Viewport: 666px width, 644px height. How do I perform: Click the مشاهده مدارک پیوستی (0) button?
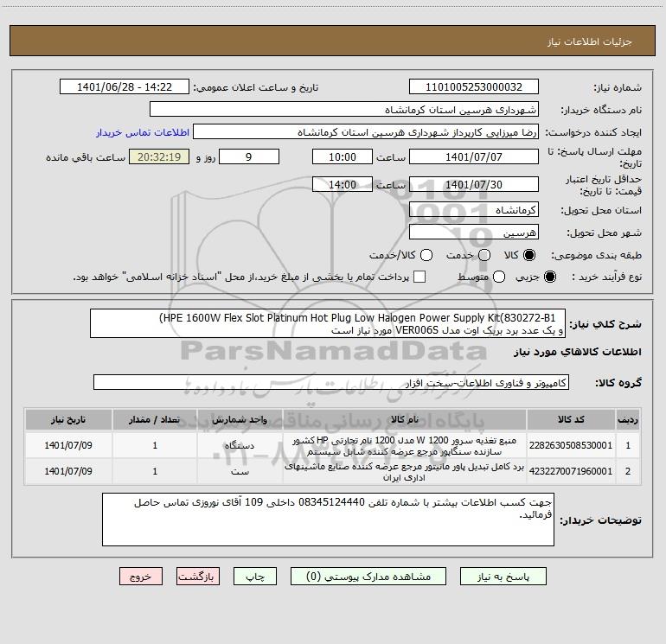click(368, 577)
